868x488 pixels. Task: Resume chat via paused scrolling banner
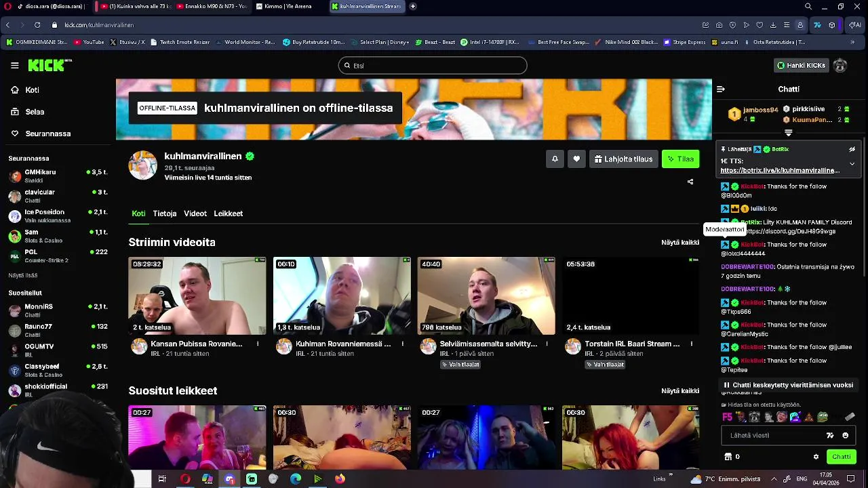788,385
